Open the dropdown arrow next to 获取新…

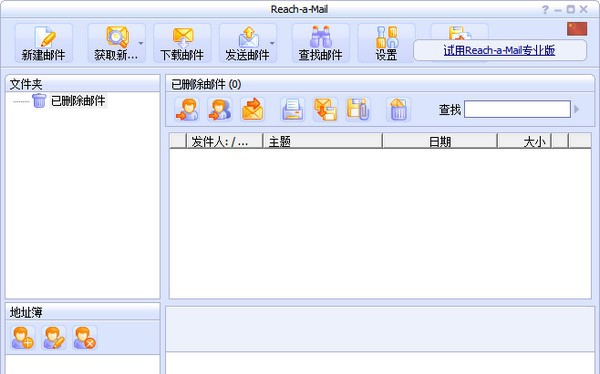pos(141,43)
